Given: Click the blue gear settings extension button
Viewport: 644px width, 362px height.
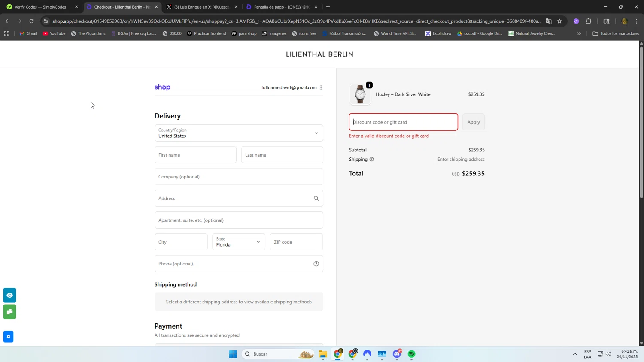Looking at the screenshot, I should [8, 337].
